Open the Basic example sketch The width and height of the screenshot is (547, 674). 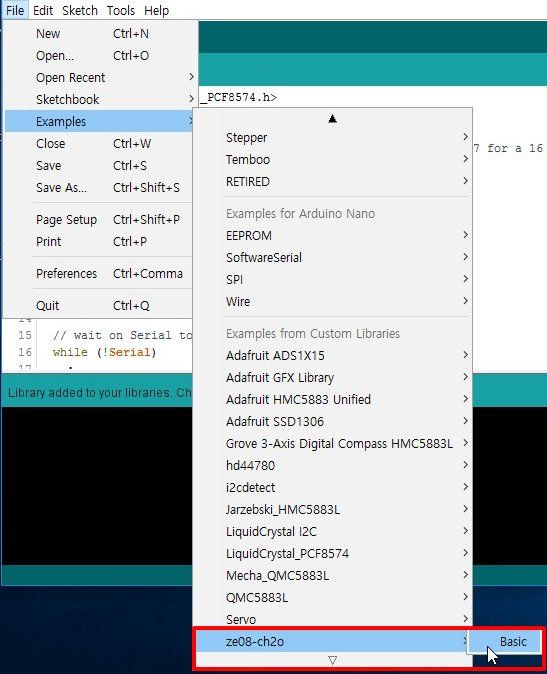[x=505, y=642]
